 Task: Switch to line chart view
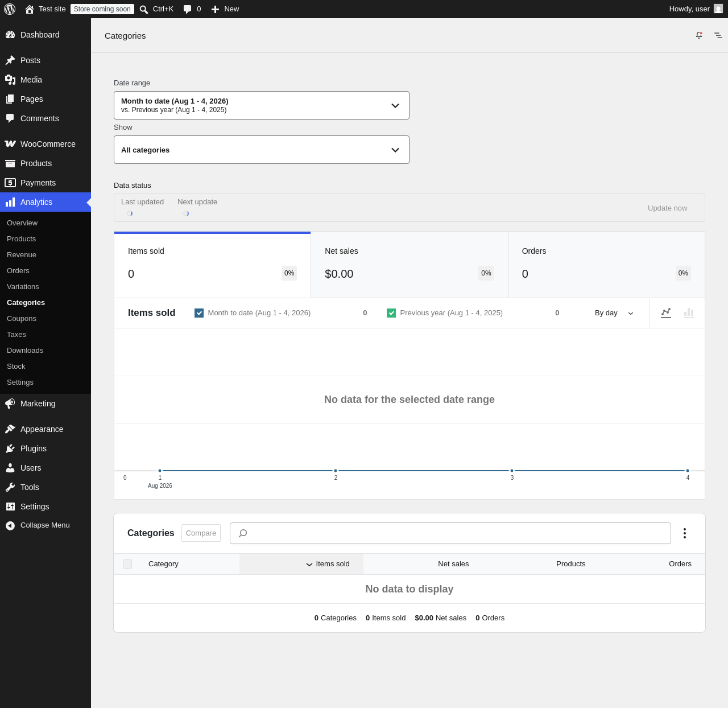[666, 312]
